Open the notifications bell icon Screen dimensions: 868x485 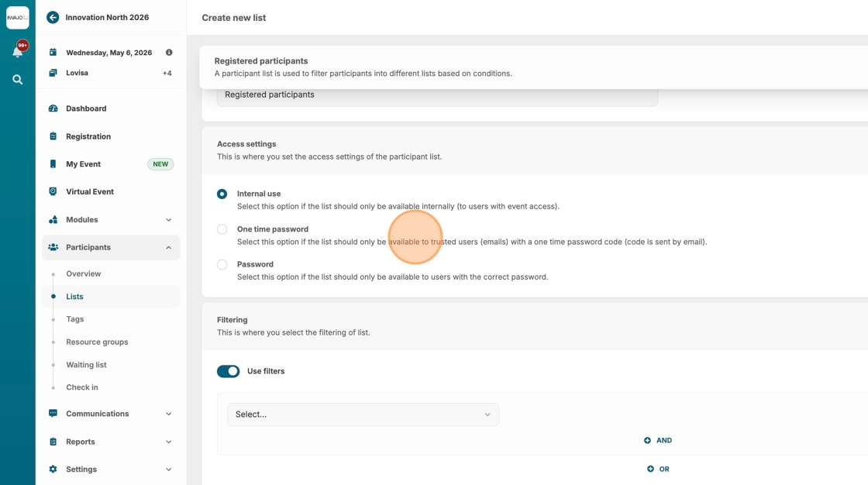coord(17,52)
